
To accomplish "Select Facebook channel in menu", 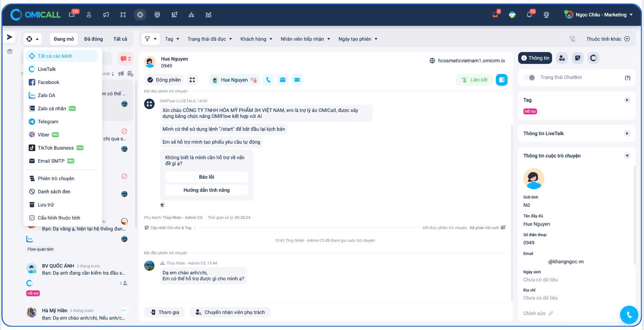I will point(61,82).
